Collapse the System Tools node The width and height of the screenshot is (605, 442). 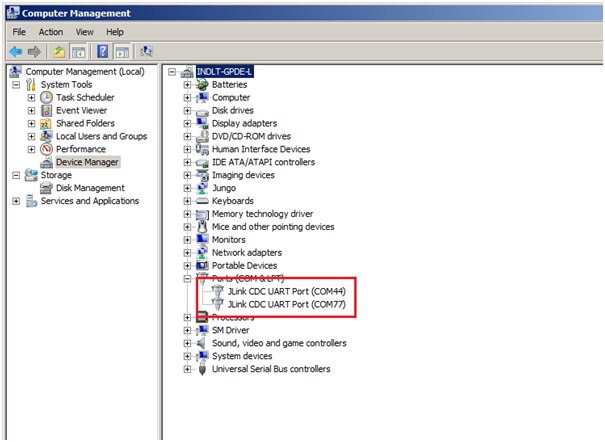[16, 84]
